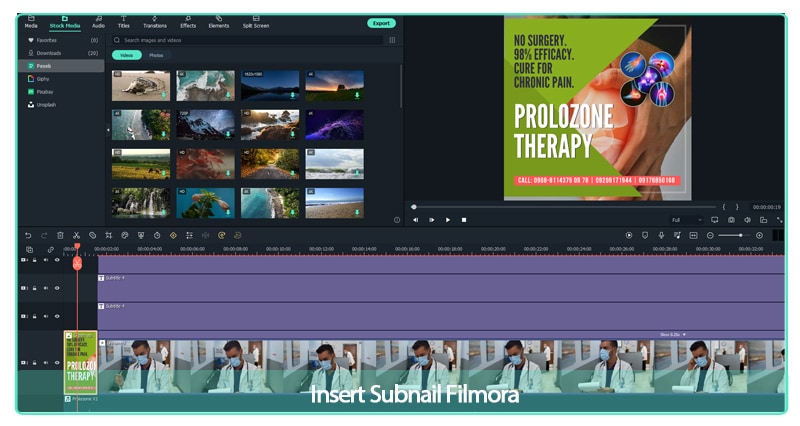The image size is (800, 426).
Task: Hide track 1 with eye icon
Action: pos(57,363)
